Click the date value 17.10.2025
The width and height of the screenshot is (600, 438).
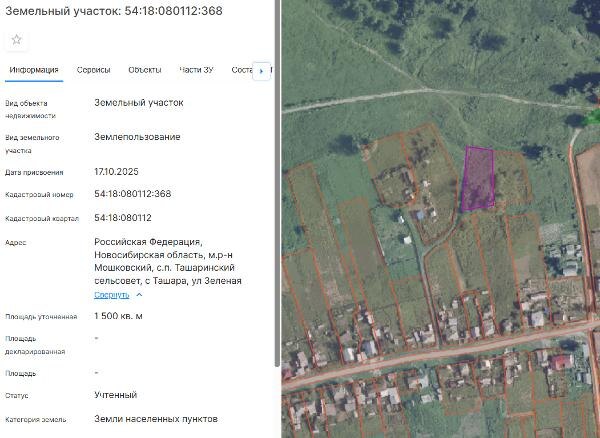(116, 172)
